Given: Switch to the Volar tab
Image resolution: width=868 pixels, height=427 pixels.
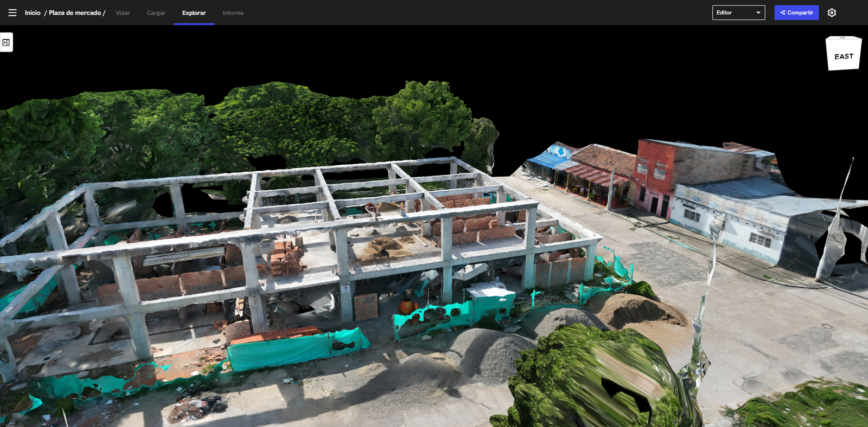Looking at the screenshot, I should coord(123,12).
